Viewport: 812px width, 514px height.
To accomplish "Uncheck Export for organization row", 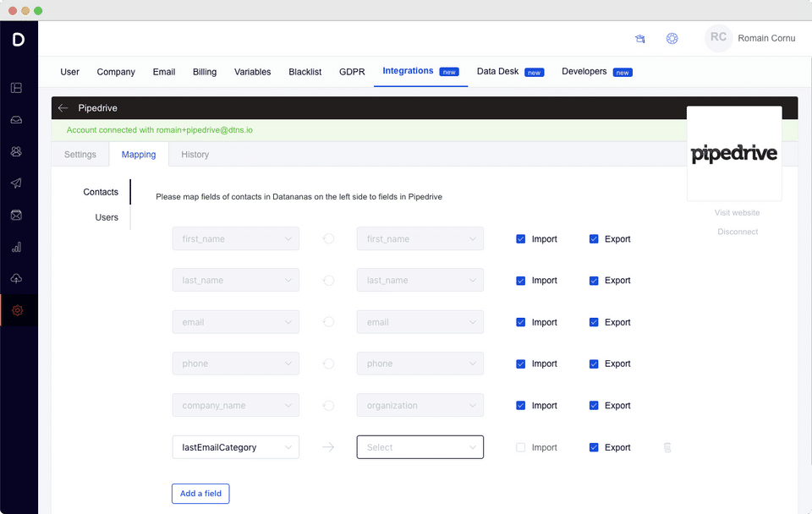I will click(594, 405).
